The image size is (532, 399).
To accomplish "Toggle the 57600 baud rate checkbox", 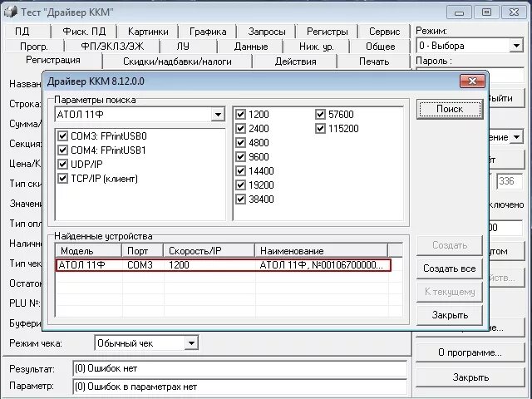I will [320, 115].
